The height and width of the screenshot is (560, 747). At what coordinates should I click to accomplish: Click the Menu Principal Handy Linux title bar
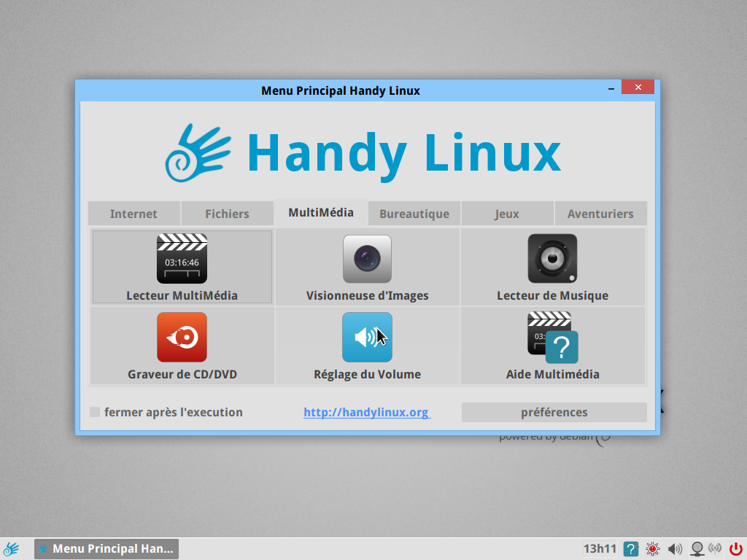click(340, 90)
